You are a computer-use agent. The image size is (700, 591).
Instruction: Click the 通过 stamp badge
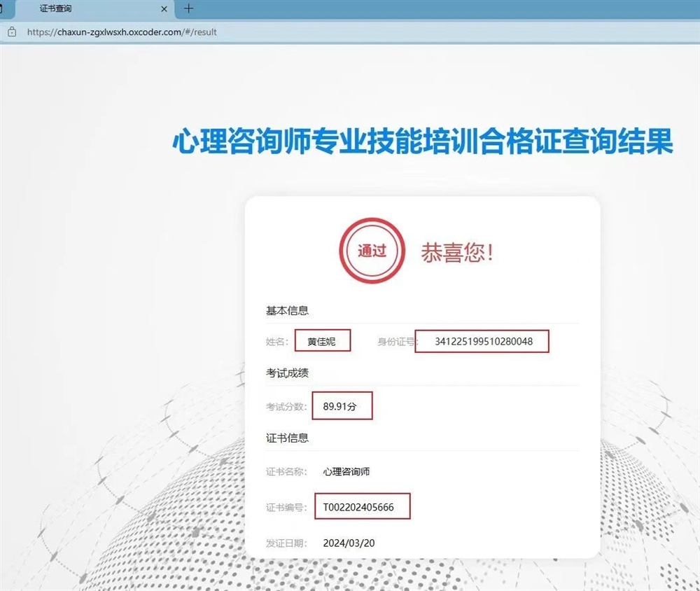click(x=372, y=251)
